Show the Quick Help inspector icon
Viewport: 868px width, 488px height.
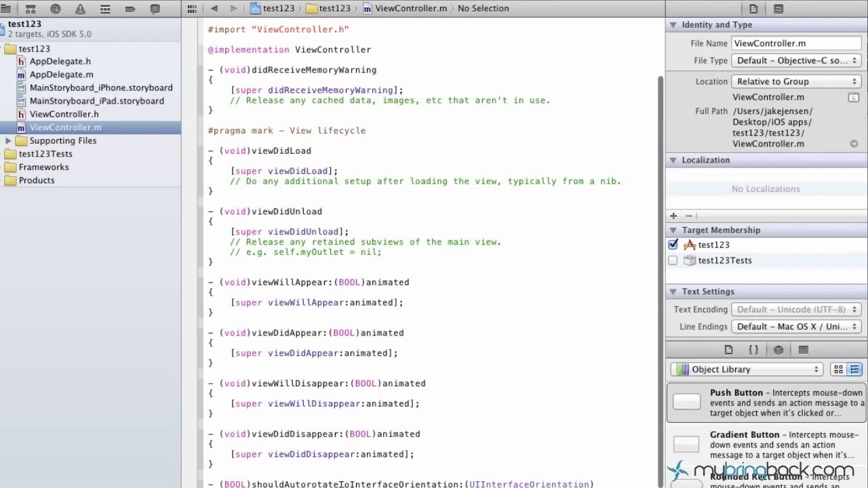[x=778, y=9]
